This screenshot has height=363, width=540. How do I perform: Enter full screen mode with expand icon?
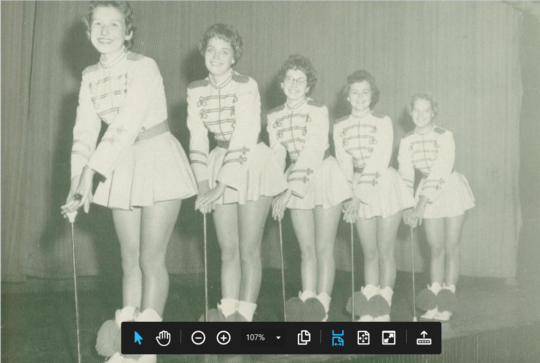tap(389, 338)
